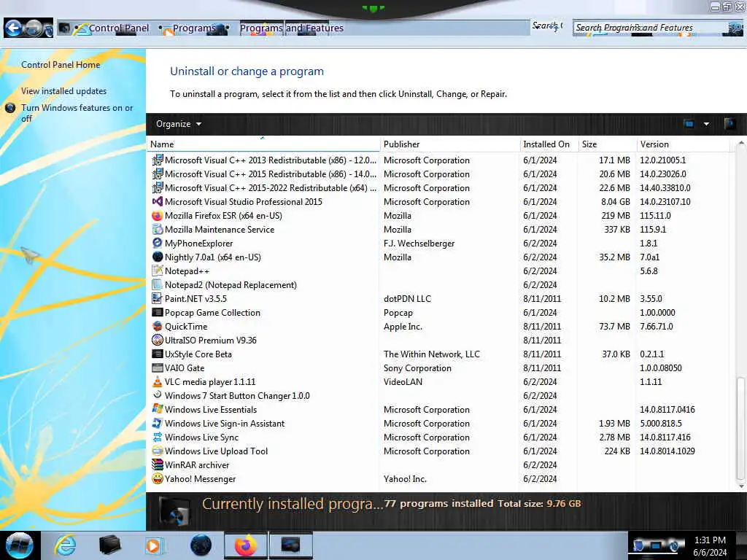Click the Windows 7 Start Button Changer icon

pos(158,394)
